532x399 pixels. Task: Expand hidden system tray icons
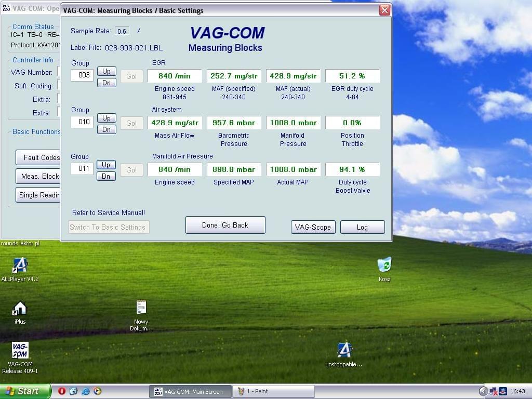click(484, 392)
